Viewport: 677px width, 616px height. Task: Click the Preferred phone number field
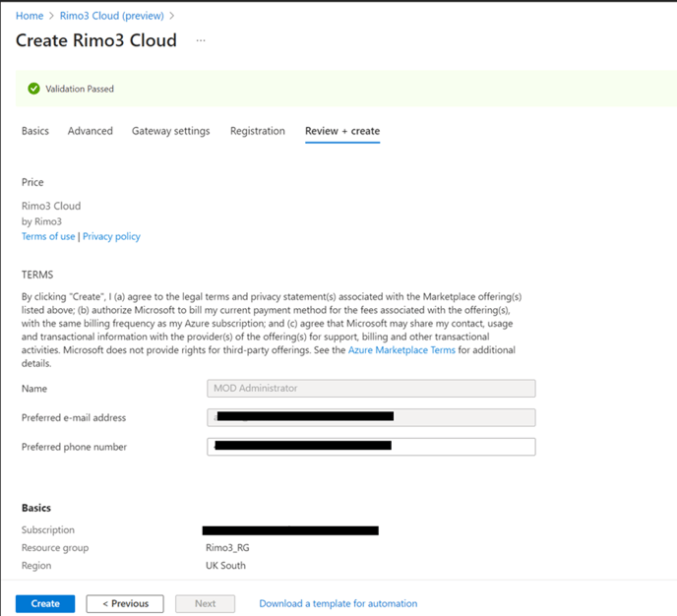(371, 447)
